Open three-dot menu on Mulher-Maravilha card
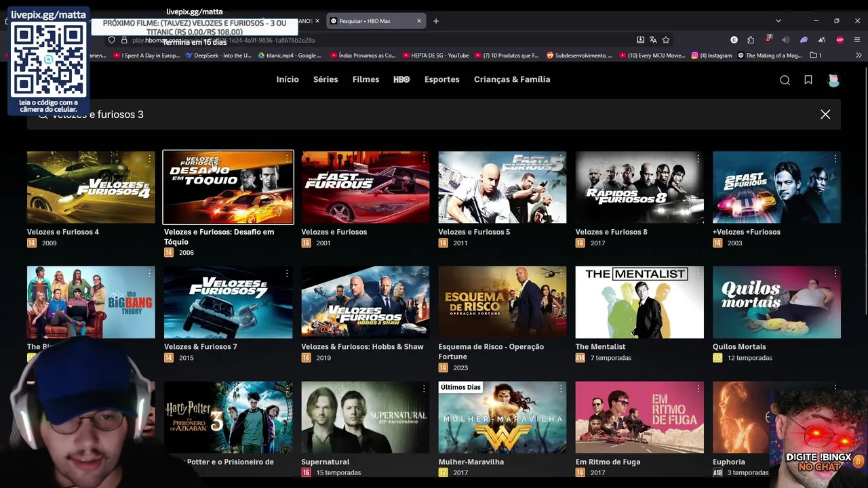 [561, 389]
